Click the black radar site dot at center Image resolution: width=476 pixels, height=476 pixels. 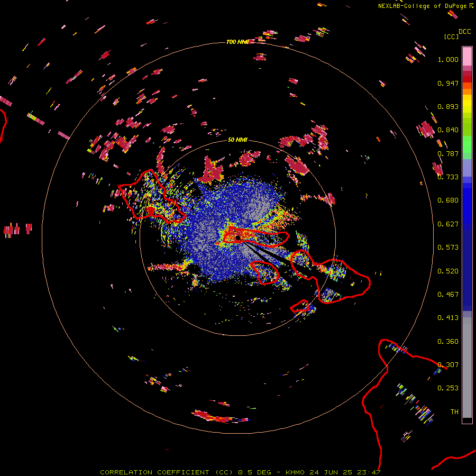238,237
